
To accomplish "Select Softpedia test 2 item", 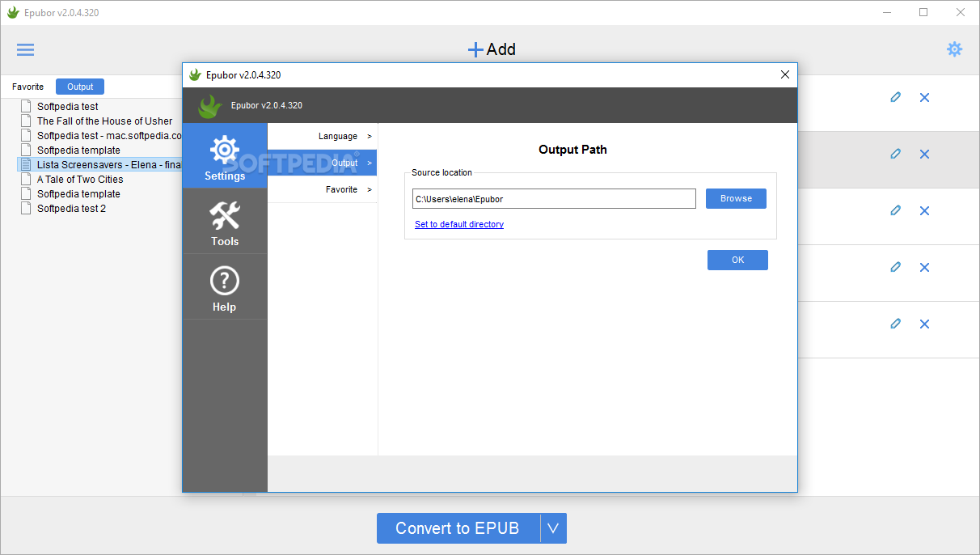I will (71, 208).
